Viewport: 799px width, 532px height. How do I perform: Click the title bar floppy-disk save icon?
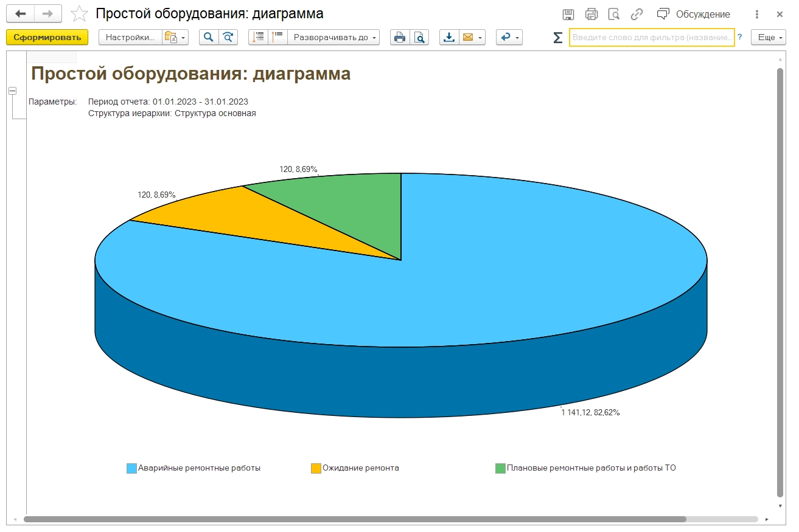point(568,14)
